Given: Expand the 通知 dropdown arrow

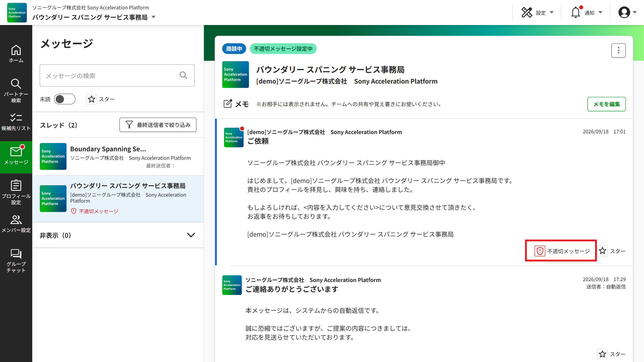Looking at the screenshot, I should 600,13.
